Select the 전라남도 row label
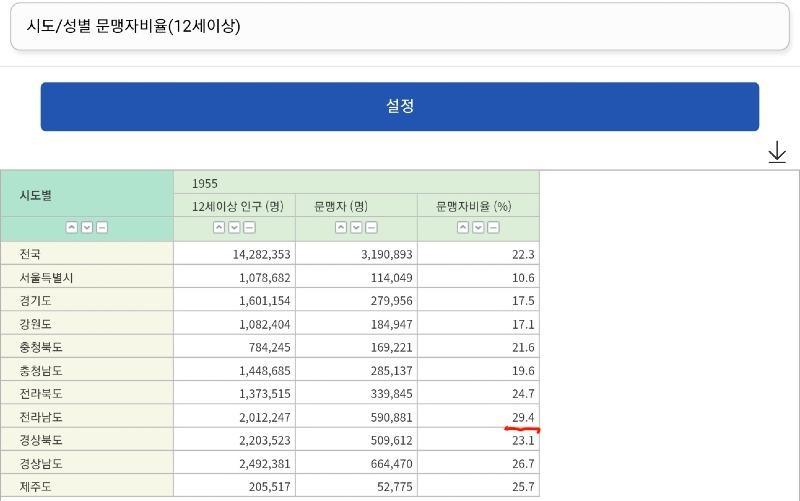Image resolution: width=800 pixels, height=501 pixels. point(41,417)
